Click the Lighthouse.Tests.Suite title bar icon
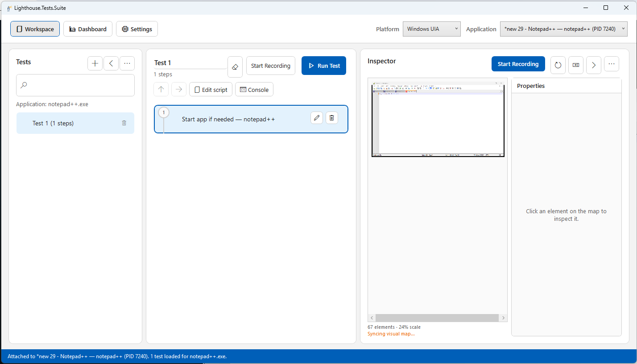This screenshot has height=364, width=637. 8,8
